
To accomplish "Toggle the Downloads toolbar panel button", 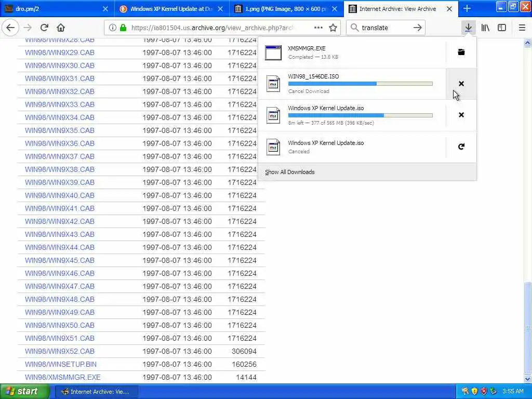I will click(x=468, y=28).
